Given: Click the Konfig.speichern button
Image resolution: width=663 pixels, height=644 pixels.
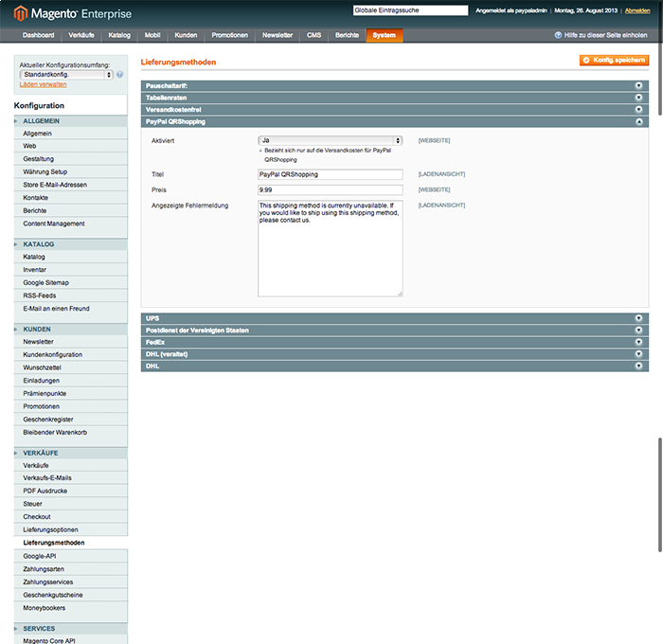Looking at the screenshot, I should point(614,60).
